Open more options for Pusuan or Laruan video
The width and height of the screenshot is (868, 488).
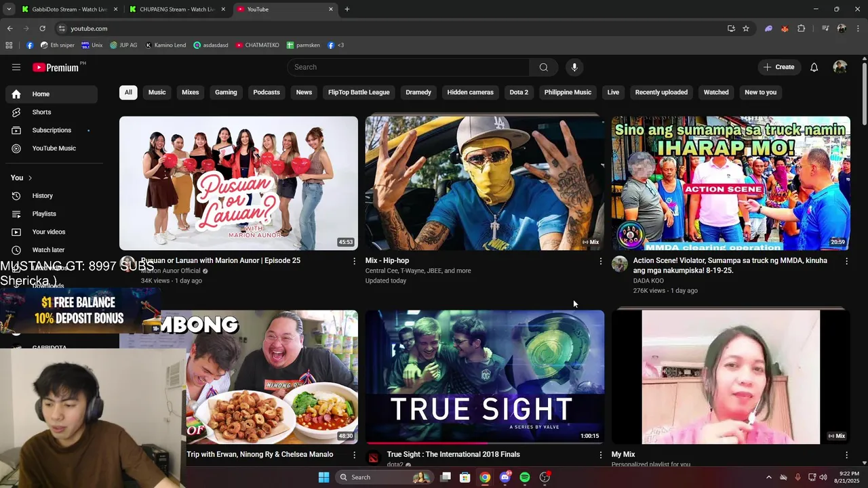pyautogui.click(x=354, y=261)
